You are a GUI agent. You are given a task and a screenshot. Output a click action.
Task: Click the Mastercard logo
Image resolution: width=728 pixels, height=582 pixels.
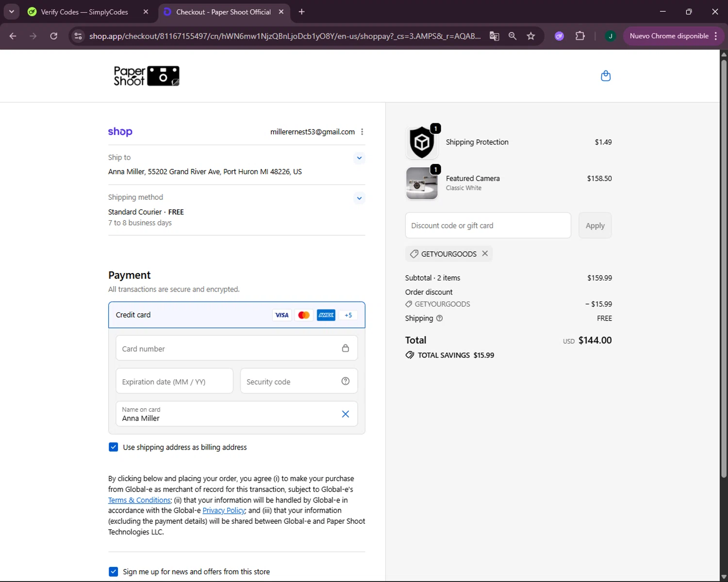click(304, 315)
